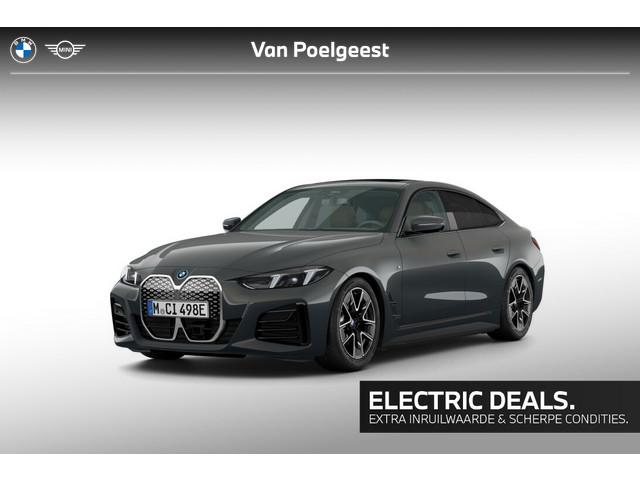
Task: Click the M CI 498E license plate
Action: [178, 309]
